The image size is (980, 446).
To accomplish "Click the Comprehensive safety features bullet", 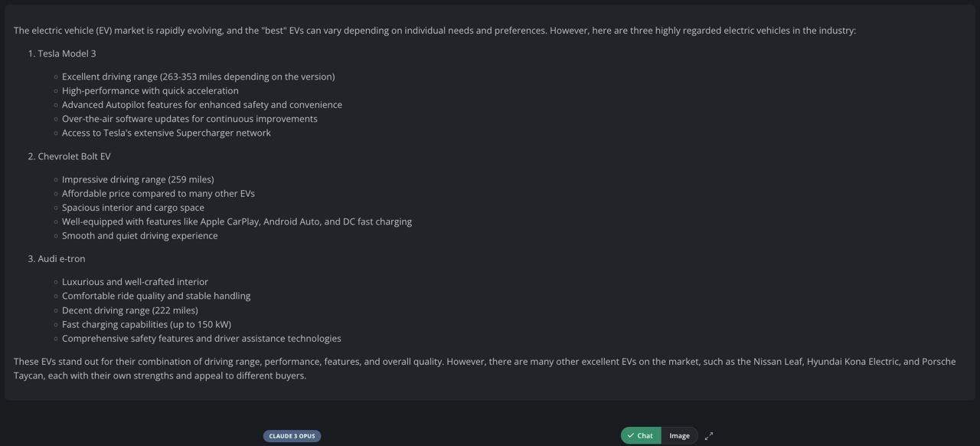I will click(201, 339).
